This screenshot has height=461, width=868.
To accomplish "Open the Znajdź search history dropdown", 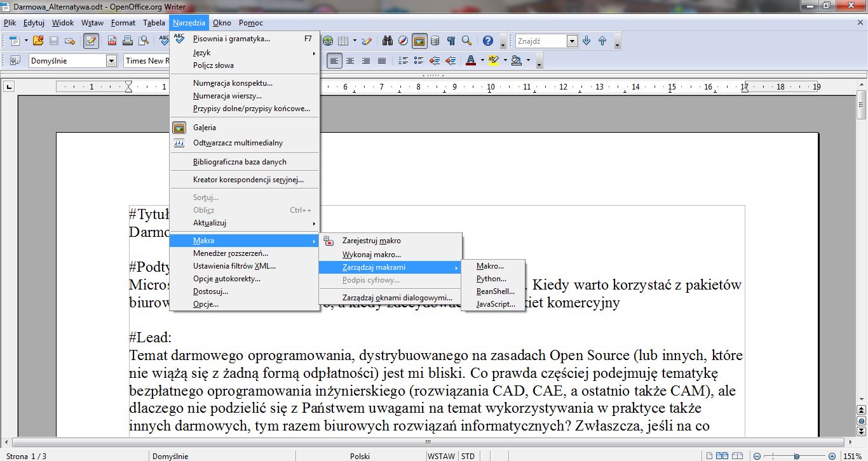I will point(572,41).
